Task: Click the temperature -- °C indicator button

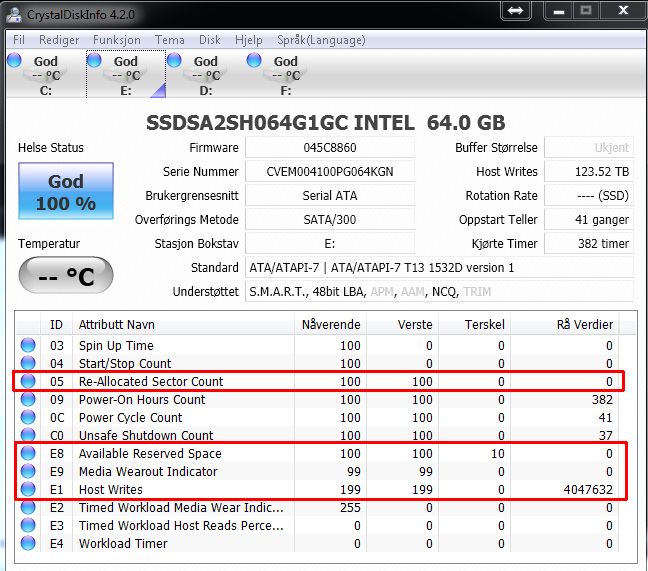Action: [66, 275]
